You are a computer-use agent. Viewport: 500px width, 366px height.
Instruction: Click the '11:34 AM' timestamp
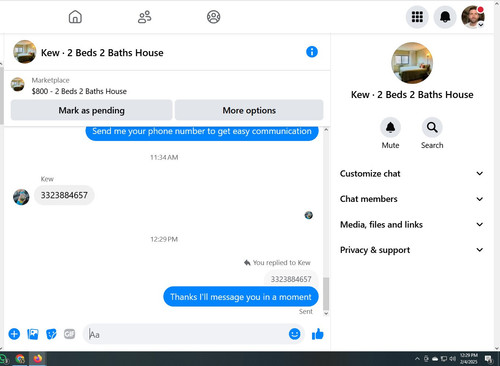pyautogui.click(x=164, y=157)
